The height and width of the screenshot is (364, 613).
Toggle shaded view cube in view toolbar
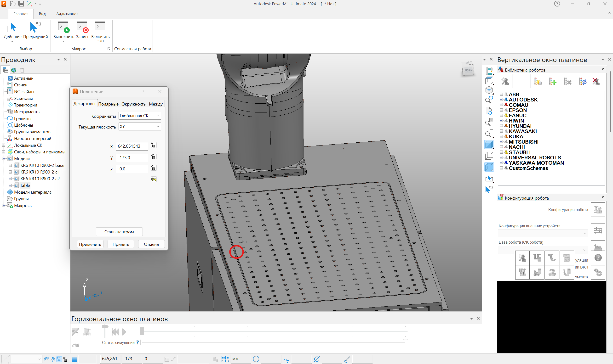click(x=489, y=145)
